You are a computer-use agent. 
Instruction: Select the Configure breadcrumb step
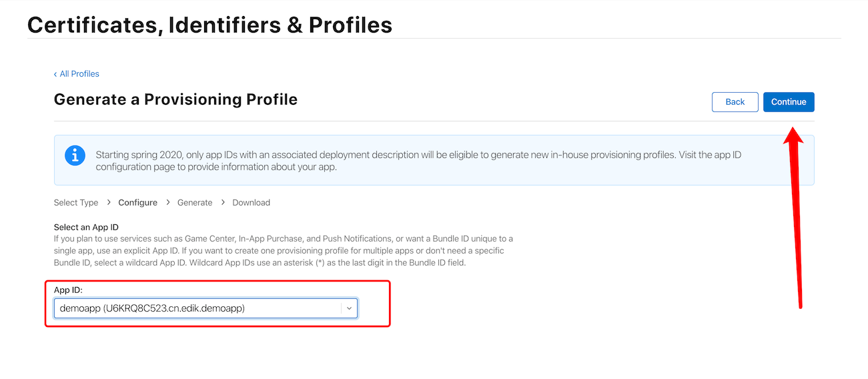click(138, 202)
